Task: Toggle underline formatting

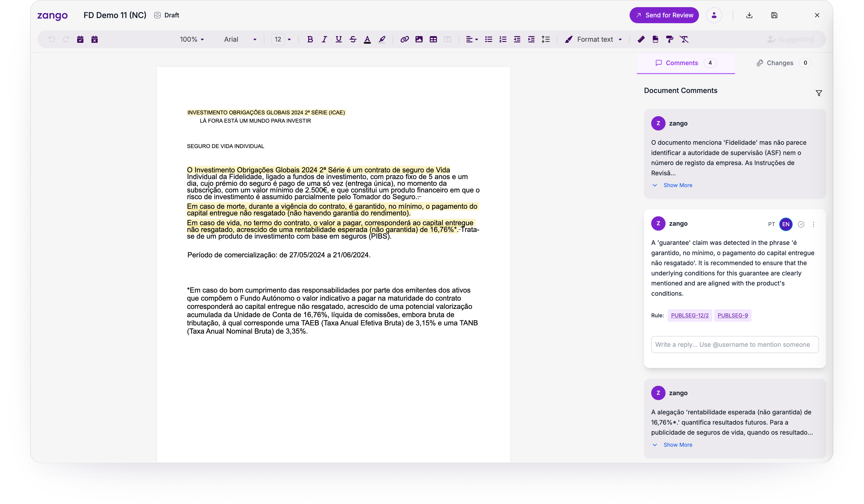Action: 339,39
